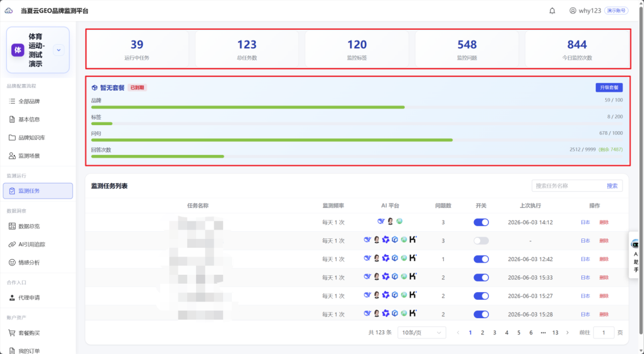Viewport: 644px width, 354px height.
Task: Jump to page 2 in pagination
Action: tap(482, 333)
